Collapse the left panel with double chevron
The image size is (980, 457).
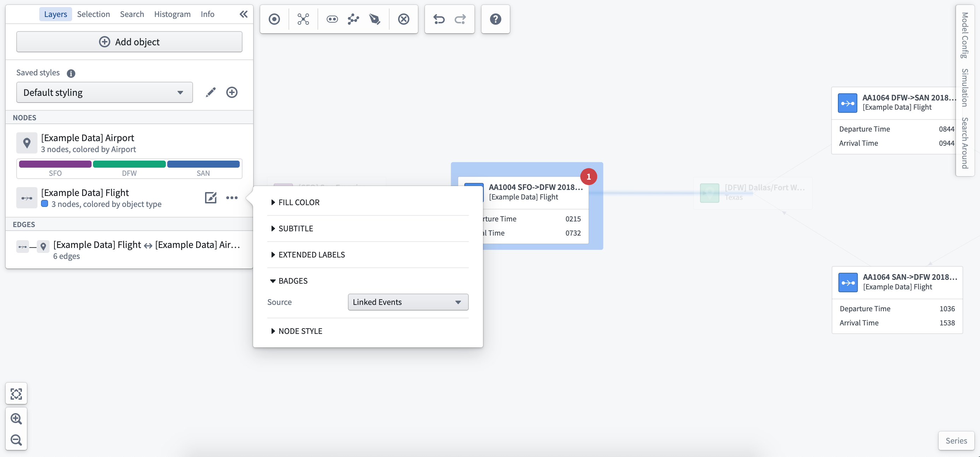click(x=244, y=14)
